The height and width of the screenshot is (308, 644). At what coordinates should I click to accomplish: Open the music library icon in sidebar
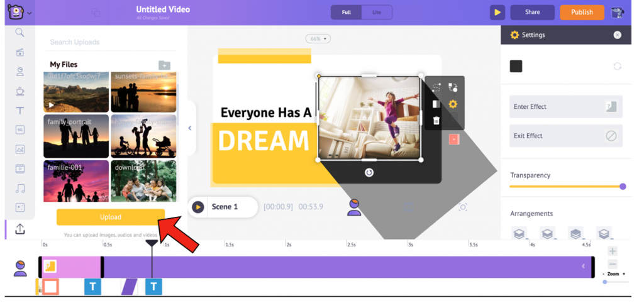point(20,189)
